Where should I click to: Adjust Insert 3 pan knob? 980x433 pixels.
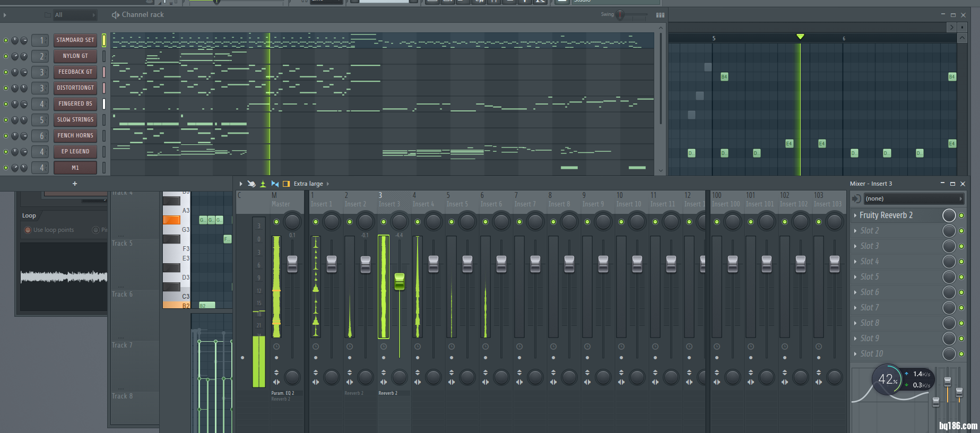pyautogui.click(x=400, y=222)
